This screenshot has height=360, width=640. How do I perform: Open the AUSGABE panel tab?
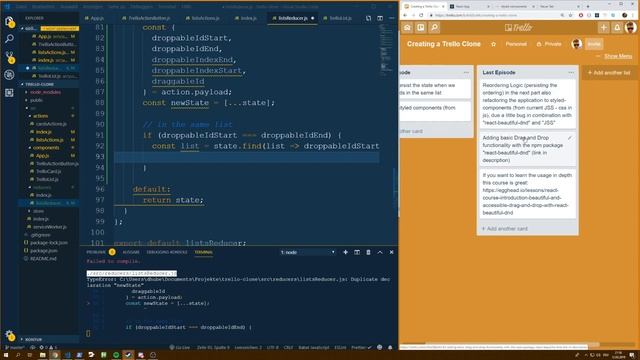[x=131, y=252]
